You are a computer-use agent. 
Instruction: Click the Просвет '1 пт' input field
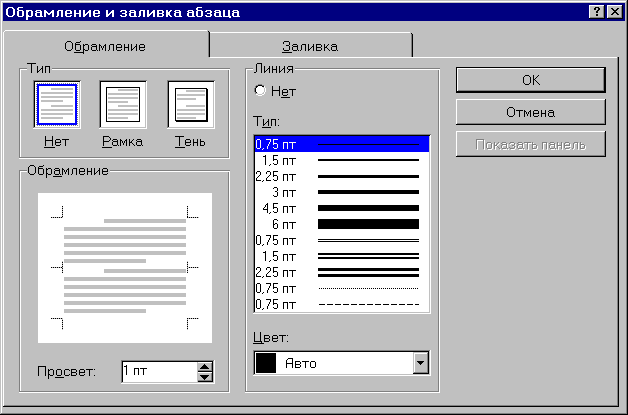tap(159, 371)
